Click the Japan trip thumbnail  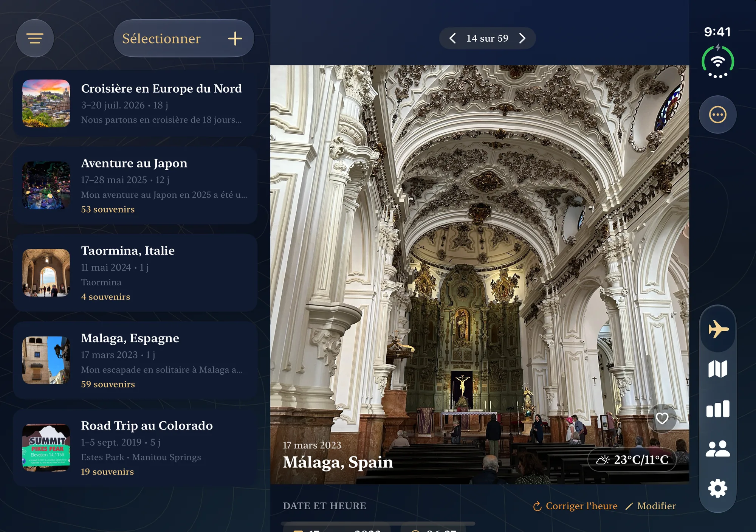46,186
